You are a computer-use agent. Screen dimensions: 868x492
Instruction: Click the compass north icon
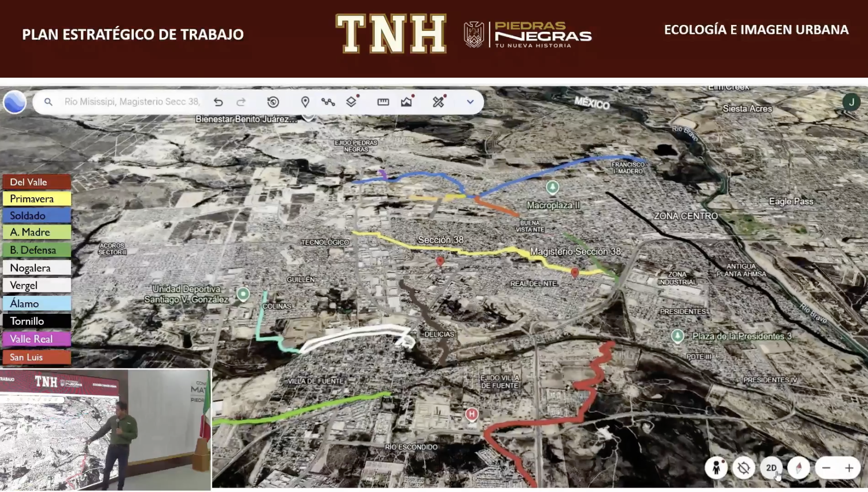pyautogui.click(x=798, y=468)
